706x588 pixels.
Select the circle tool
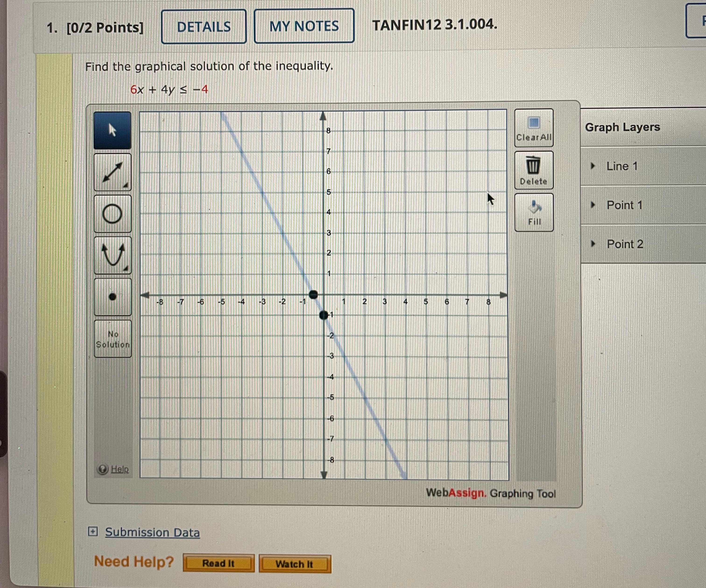[x=112, y=214]
